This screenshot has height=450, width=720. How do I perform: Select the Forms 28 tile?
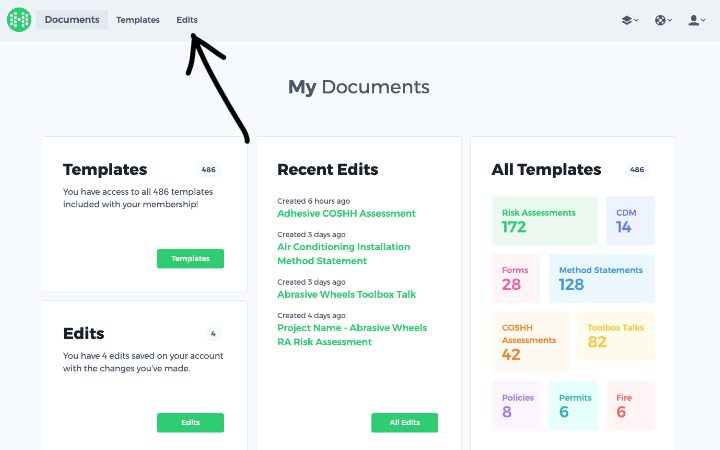[x=516, y=278]
